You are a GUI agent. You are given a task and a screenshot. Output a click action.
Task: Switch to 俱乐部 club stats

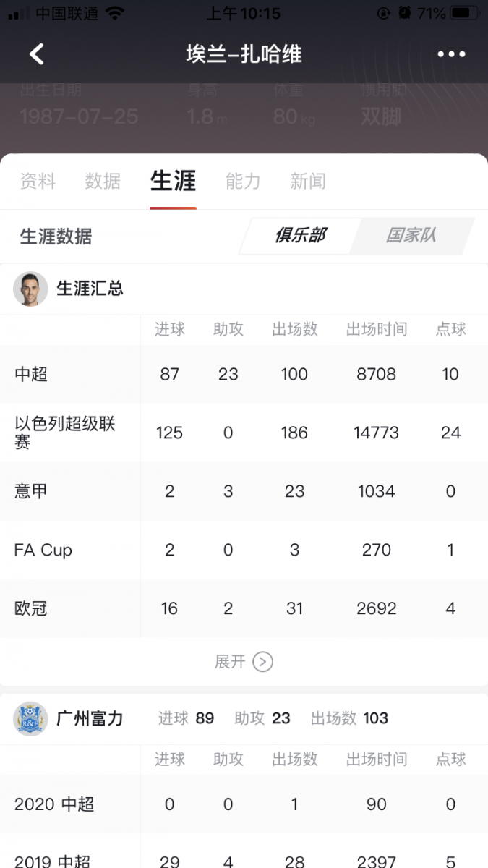(300, 235)
